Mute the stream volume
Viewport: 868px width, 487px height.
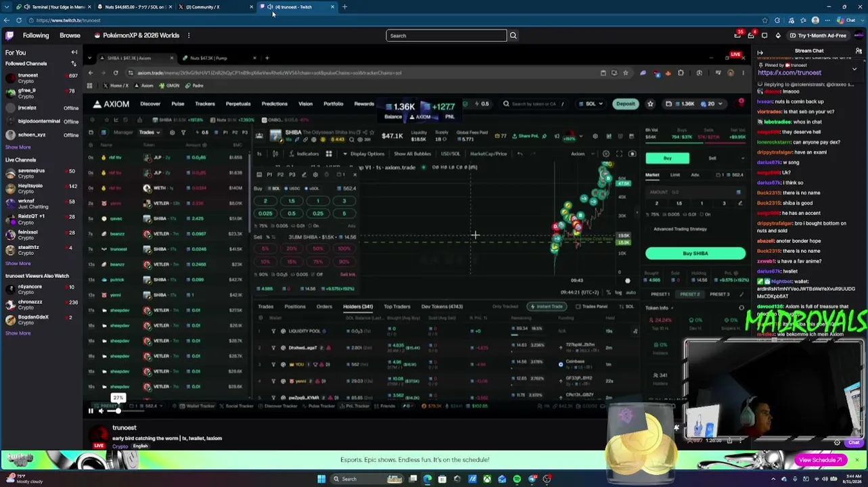(101, 411)
